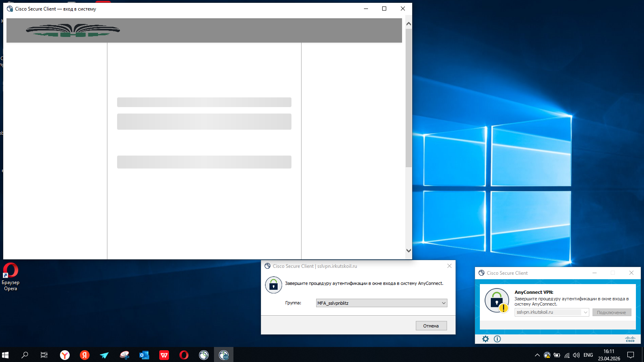
Task: Open the volume control in system tray
Action: pyautogui.click(x=576, y=355)
